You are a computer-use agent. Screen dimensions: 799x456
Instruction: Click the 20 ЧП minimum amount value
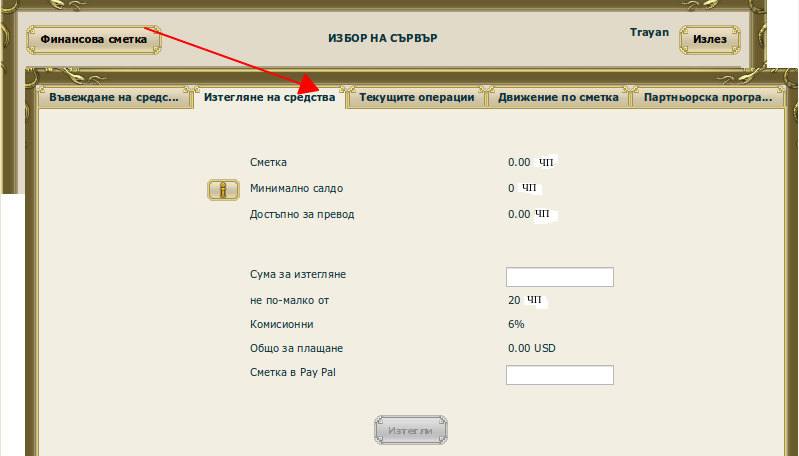[x=525, y=300]
